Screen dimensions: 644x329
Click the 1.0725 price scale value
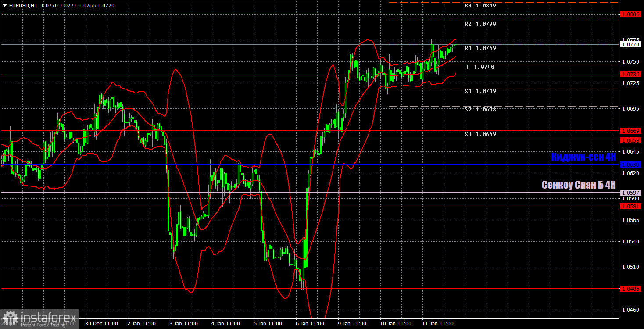click(x=631, y=83)
